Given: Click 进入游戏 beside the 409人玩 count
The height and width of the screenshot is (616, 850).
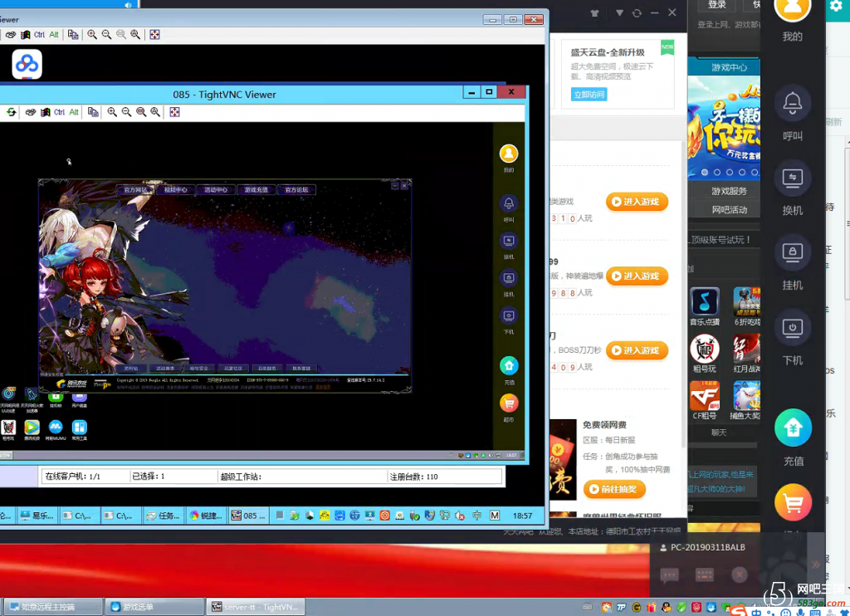Looking at the screenshot, I should [x=637, y=350].
